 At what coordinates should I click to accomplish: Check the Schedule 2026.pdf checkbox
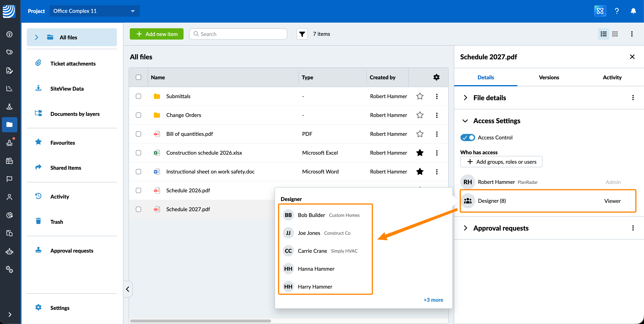138,190
